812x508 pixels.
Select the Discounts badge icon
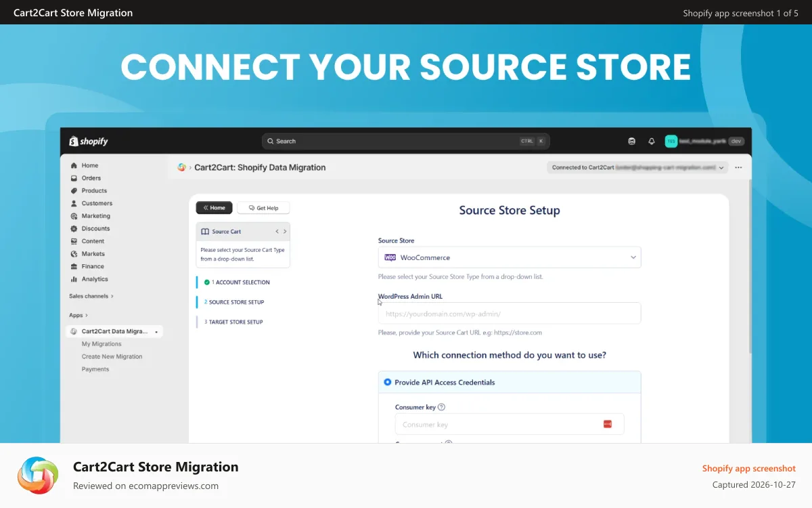(74, 228)
